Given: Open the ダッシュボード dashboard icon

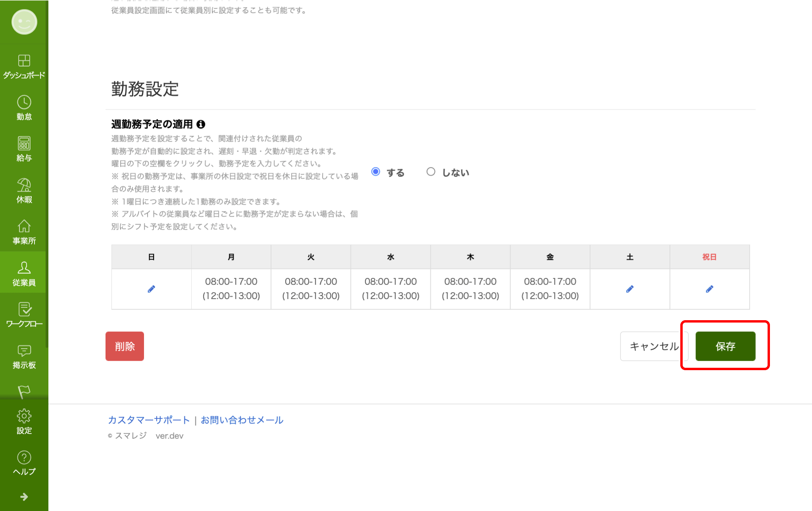Looking at the screenshot, I should click(x=24, y=61).
